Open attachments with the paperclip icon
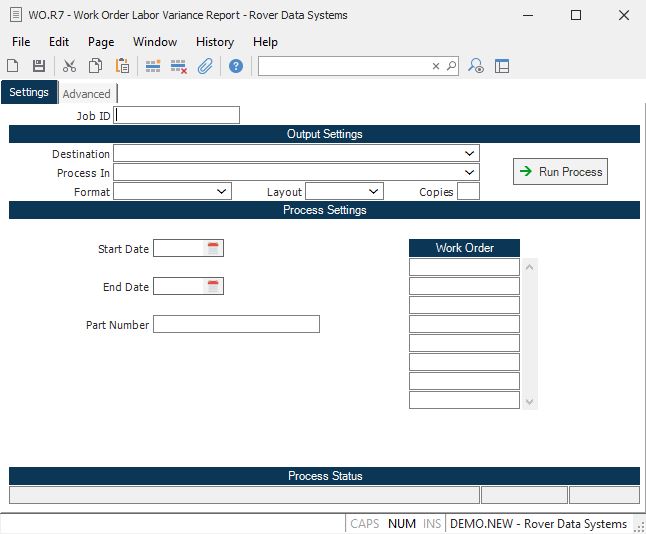This screenshot has width=646, height=534. coord(205,66)
